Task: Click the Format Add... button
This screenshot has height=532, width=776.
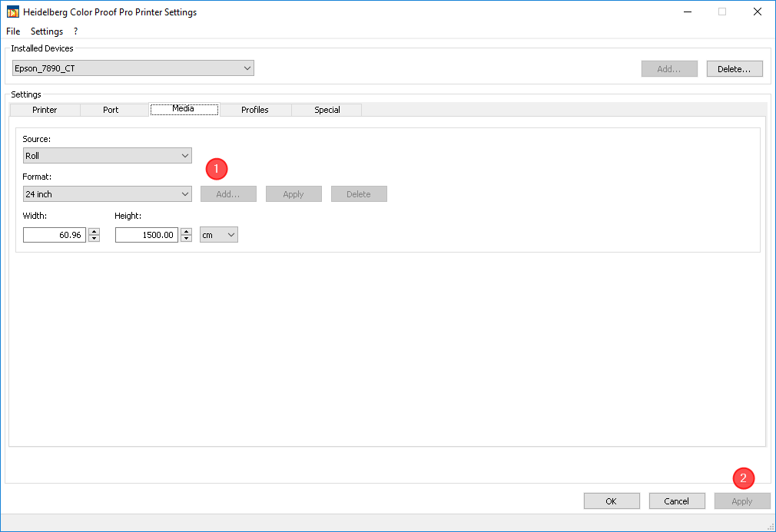Action: point(228,194)
